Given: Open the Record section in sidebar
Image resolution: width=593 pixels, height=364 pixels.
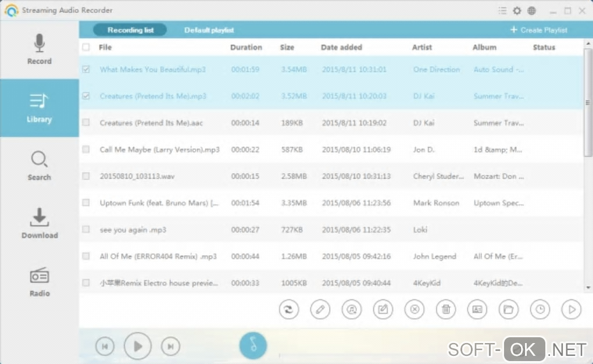Looking at the screenshot, I should point(40,49).
